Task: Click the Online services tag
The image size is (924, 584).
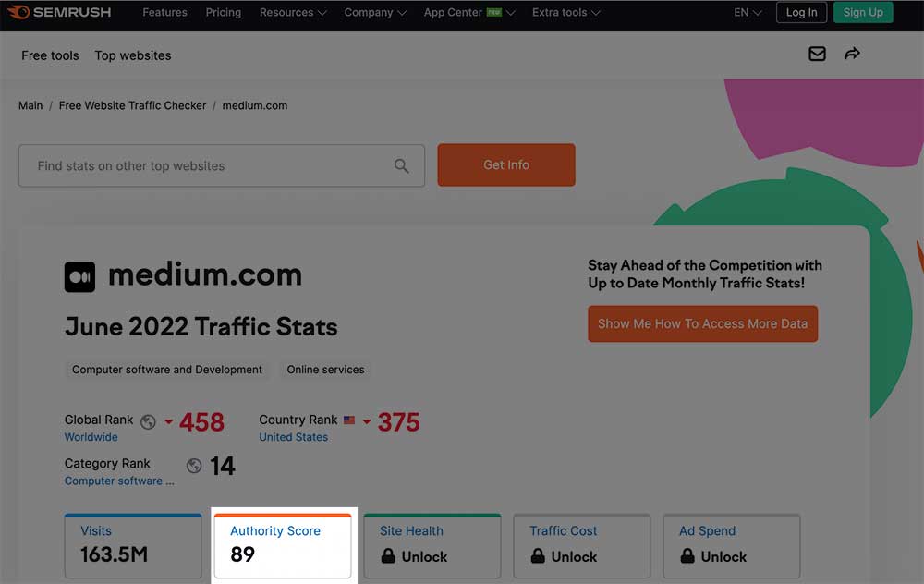Action: [325, 370]
